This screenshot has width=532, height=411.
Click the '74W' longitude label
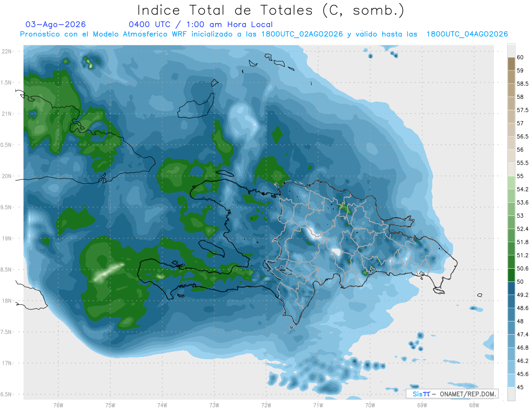[162, 405]
